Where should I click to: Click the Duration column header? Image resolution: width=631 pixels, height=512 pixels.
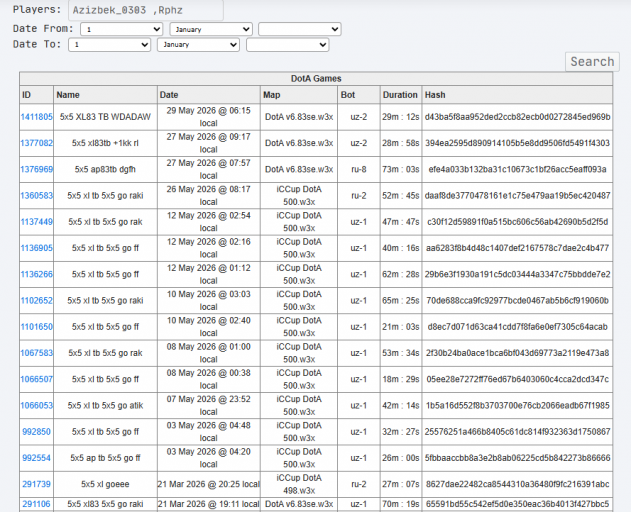pyautogui.click(x=400, y=95)
